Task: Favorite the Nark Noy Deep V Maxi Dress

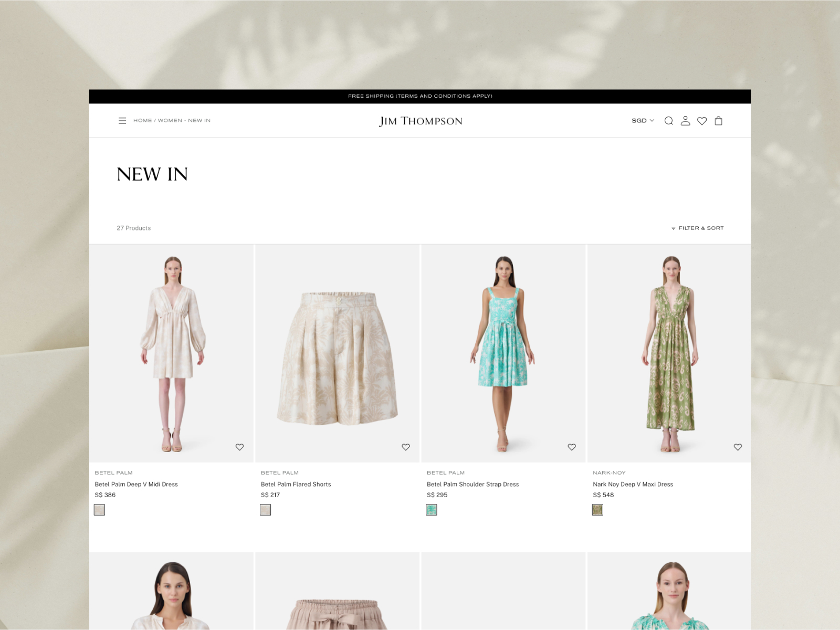Action: (x=738, y=447)
